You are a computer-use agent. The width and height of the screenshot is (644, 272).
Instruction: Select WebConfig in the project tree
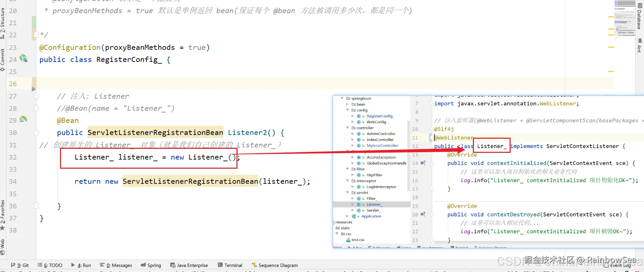pyautogui.click(x=376, y=122)
